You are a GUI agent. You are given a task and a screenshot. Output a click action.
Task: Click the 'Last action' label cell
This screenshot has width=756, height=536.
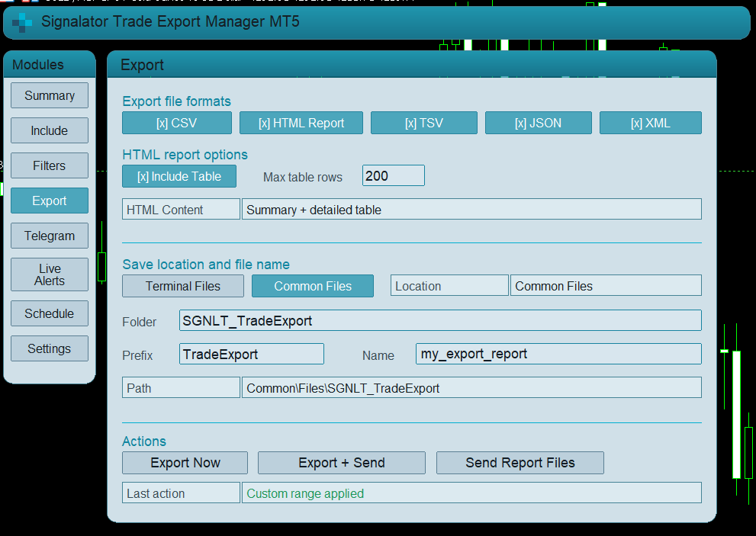point(182,493)
